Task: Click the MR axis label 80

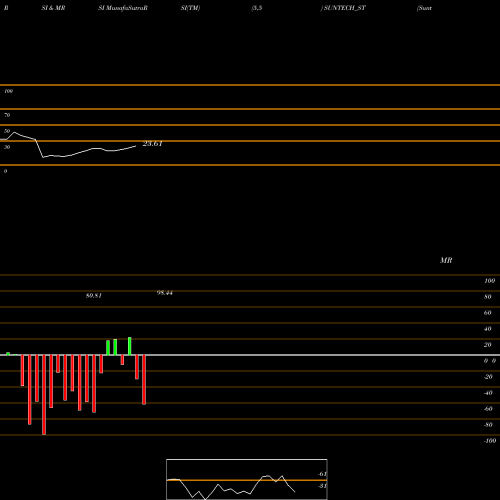Action: 488,297
